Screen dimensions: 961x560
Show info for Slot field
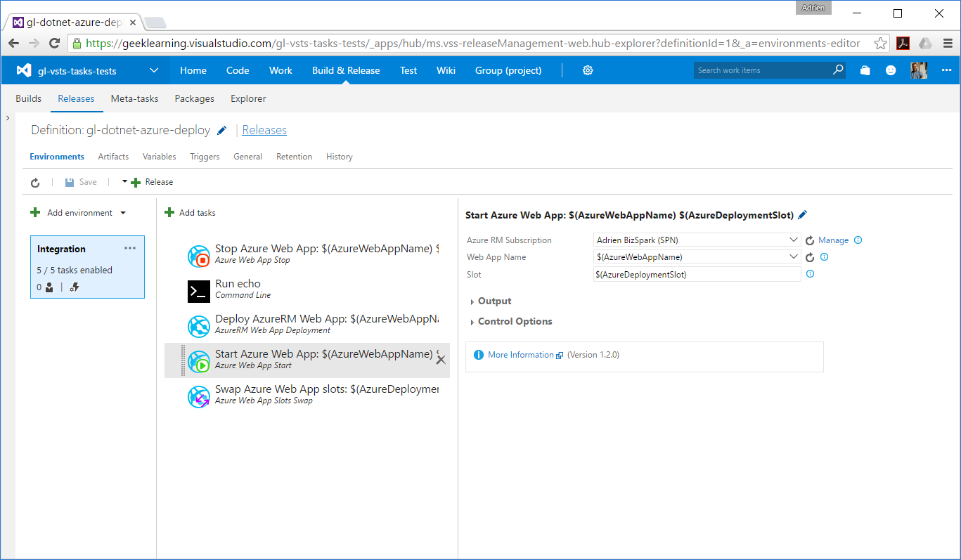tap(810, 274)
